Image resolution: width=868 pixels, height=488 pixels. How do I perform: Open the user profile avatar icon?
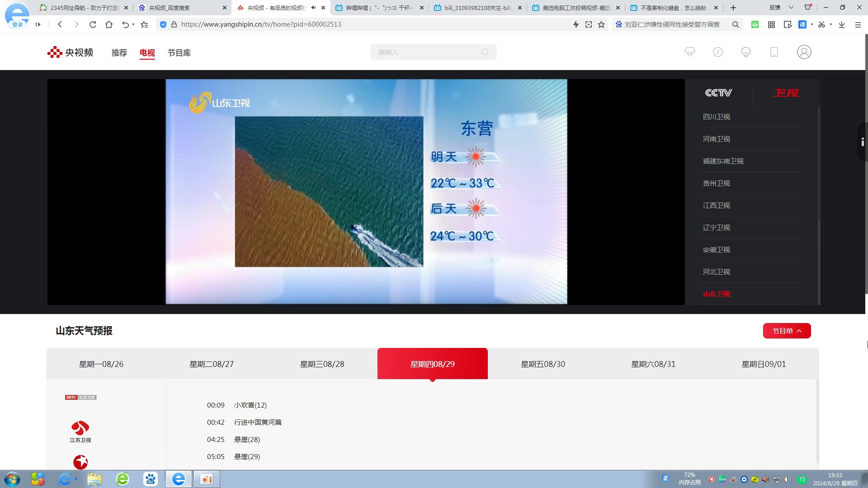[804, 52]
